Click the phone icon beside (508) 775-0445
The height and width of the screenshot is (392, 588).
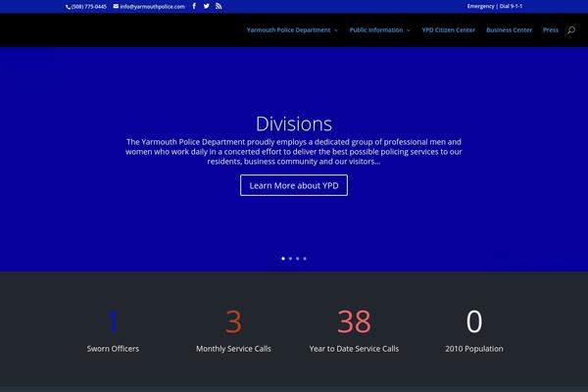point(68,7)
